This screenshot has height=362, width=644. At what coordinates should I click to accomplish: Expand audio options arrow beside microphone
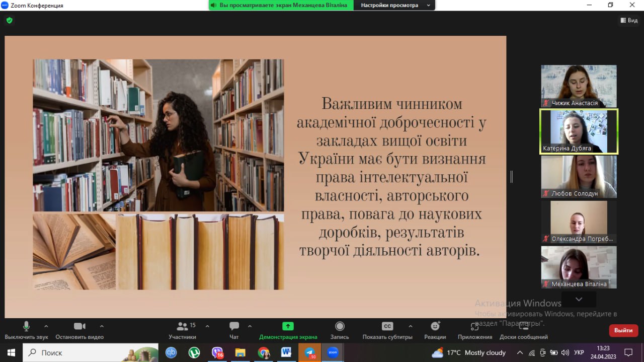tap(46, 326)
